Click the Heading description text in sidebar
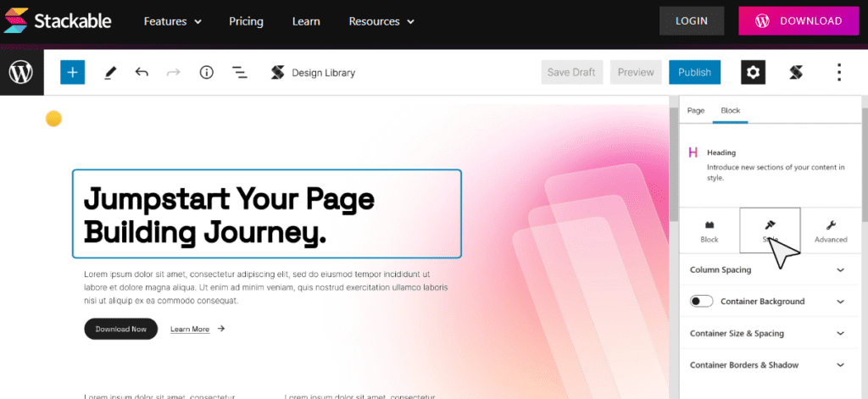The height and width of the screenshot is (399, 868). coord(776,172)
